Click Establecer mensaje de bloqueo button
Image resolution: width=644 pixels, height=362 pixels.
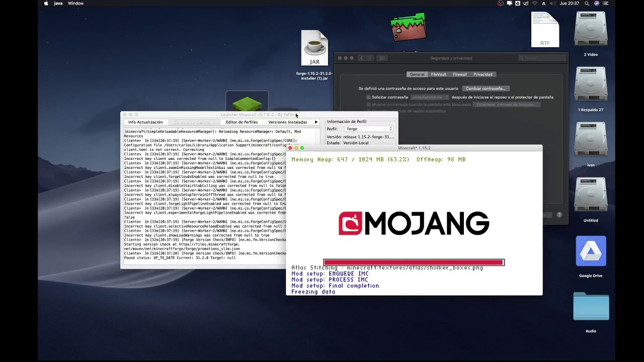506,105
